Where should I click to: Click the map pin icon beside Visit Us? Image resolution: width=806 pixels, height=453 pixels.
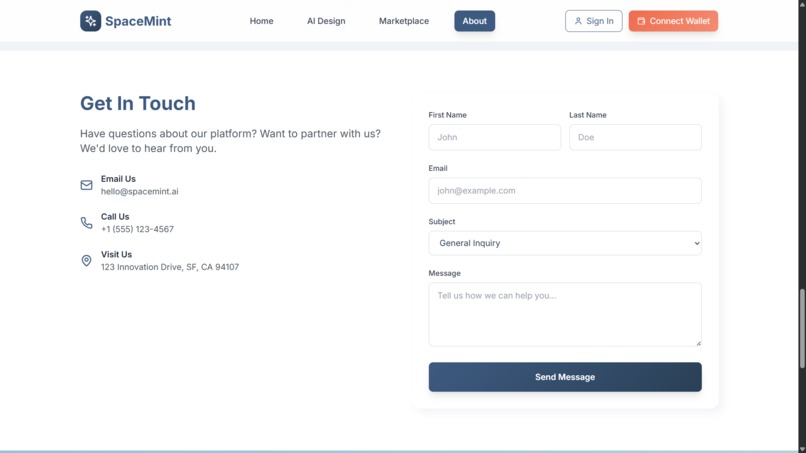point(86,261)
